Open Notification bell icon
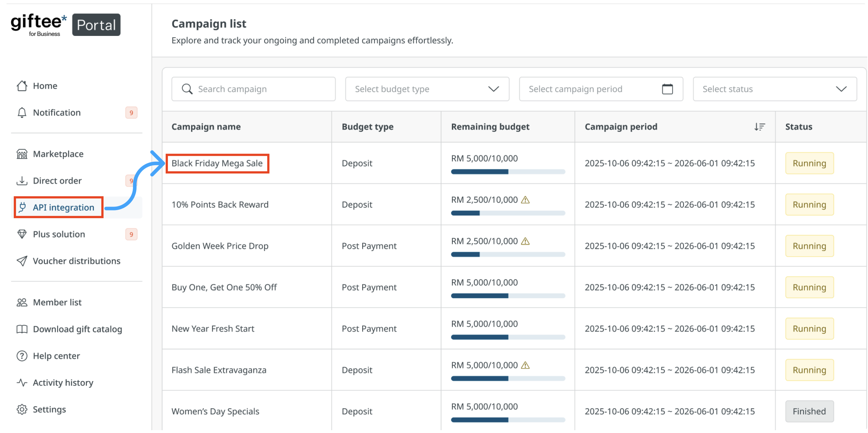 [22, 113]
